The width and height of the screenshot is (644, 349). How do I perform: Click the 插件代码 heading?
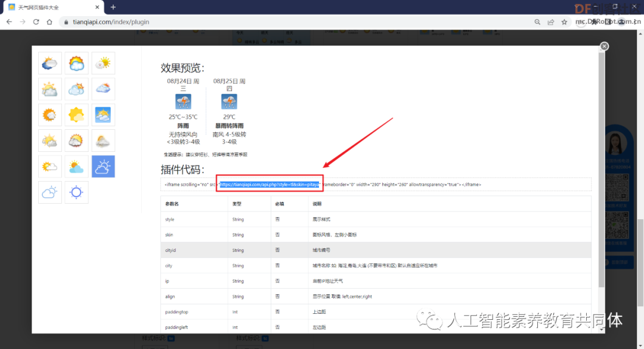pyautogui.click(x=182, y=169)
